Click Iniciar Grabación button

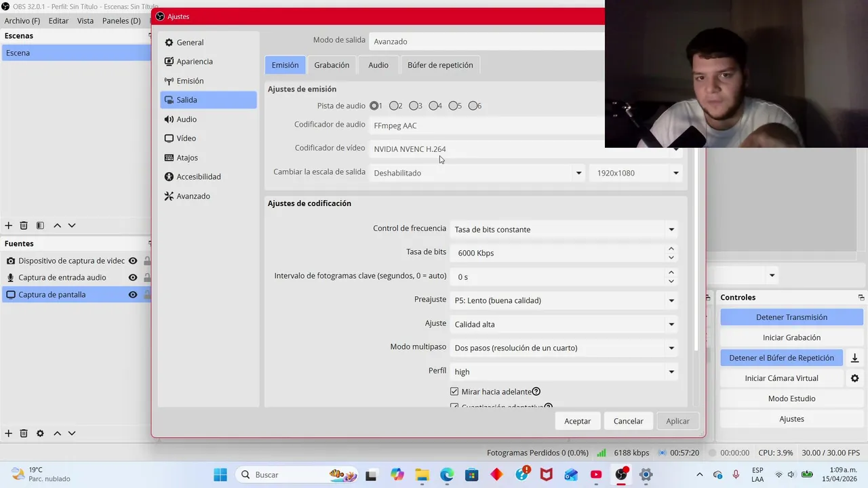(791, 338)
